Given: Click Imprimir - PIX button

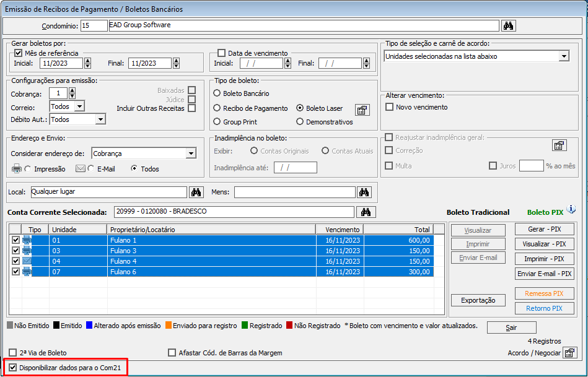Looking at the screenshot, I should (x=544, y=259).
